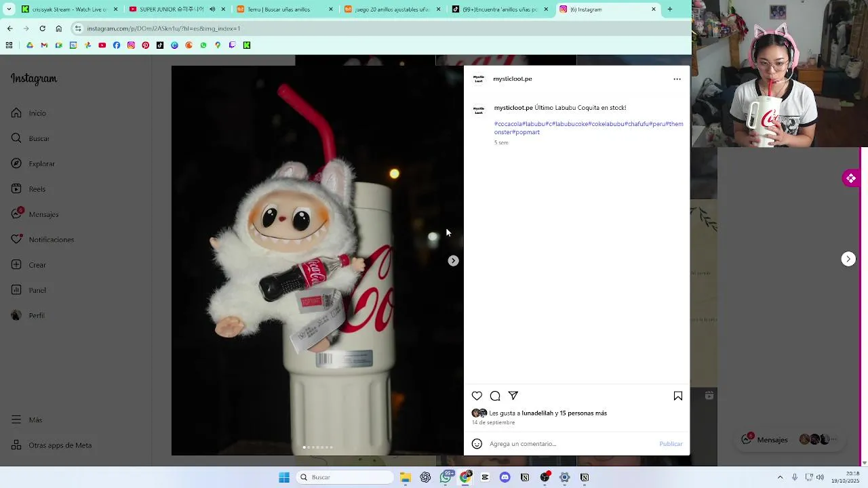The height and width of the screenshot is (488, 868).
Task: Reload the Instagram page
Action: tap(42, 28)
